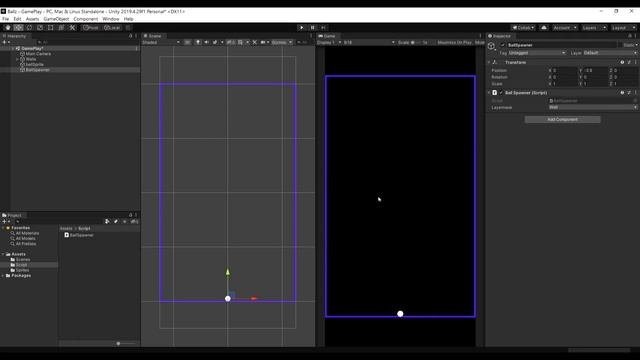The image size is (640, 360).
Task: Open the Shaded draw mode dropdown
Action: coord(161,42)
